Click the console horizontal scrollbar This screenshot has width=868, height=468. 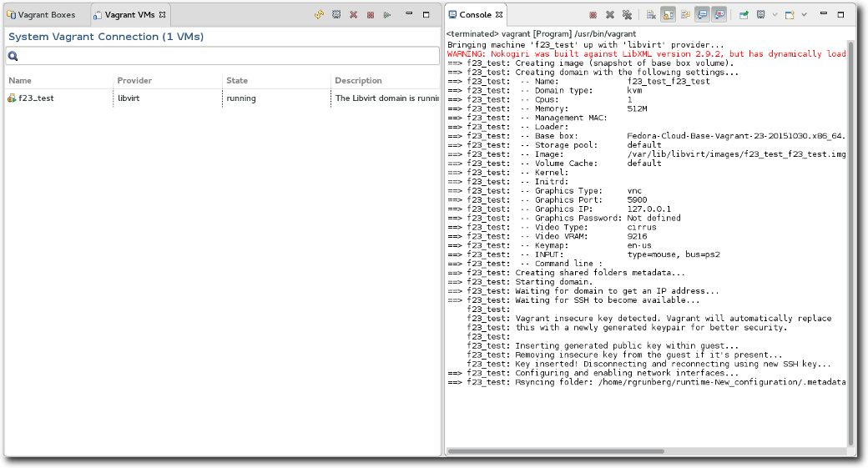click(557, 451)
